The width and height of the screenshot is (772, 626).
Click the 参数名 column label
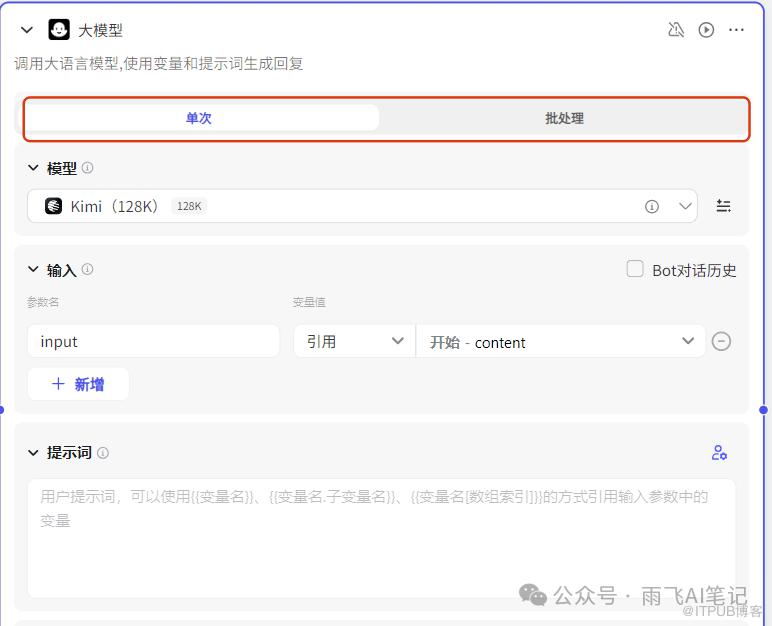point(43,302)
